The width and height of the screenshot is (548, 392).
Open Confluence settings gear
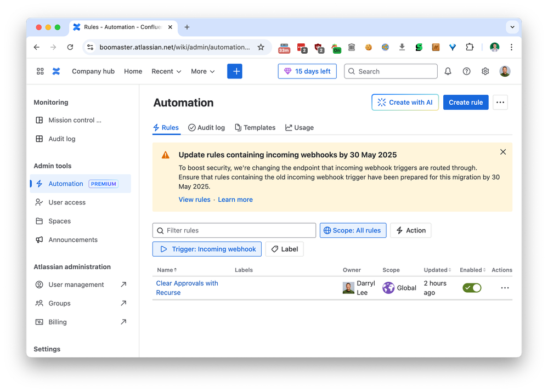point(485,71)
